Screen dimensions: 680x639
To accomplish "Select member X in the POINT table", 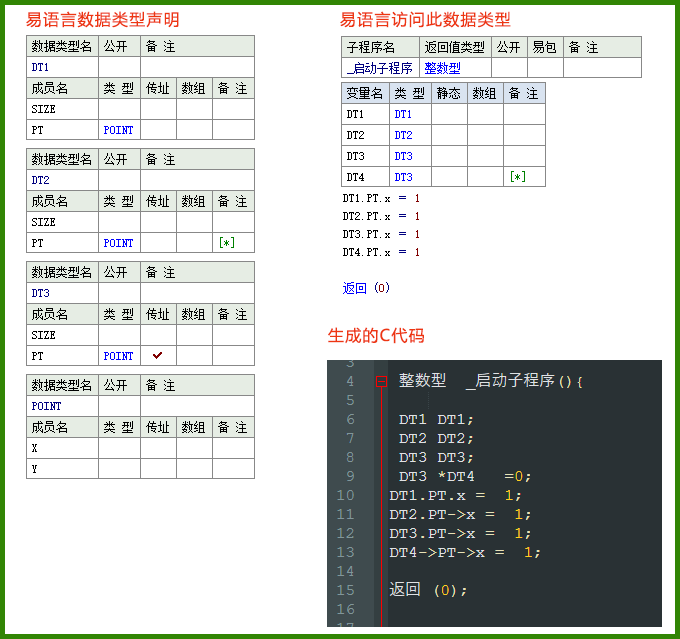I will tap(34, 448).
